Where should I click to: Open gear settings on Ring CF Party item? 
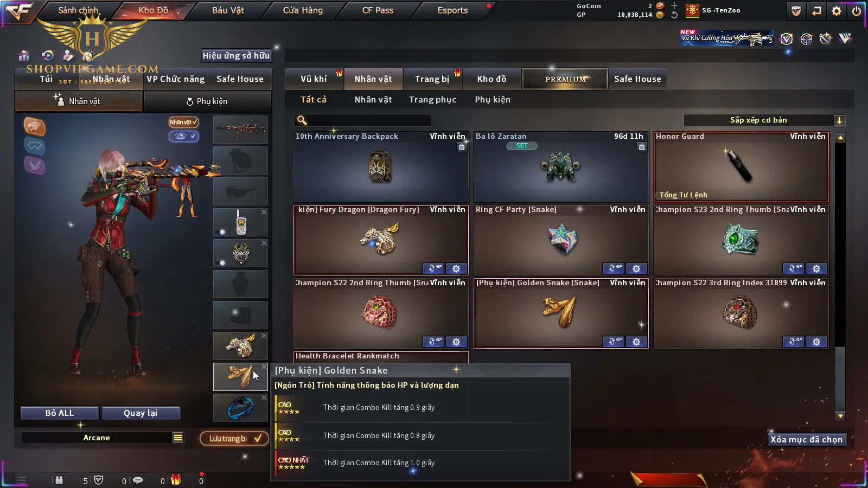[x=636, y=268]
